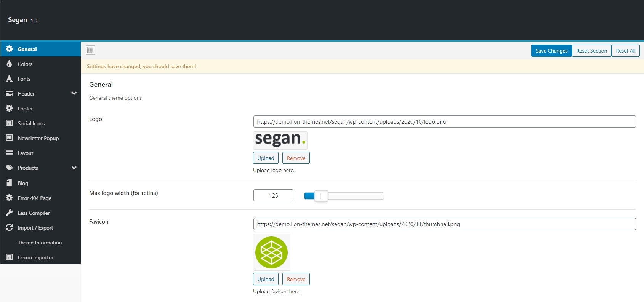The image size is (644, 302).
Task: Click the Fonts letter icon
Action: click(9, 79)
